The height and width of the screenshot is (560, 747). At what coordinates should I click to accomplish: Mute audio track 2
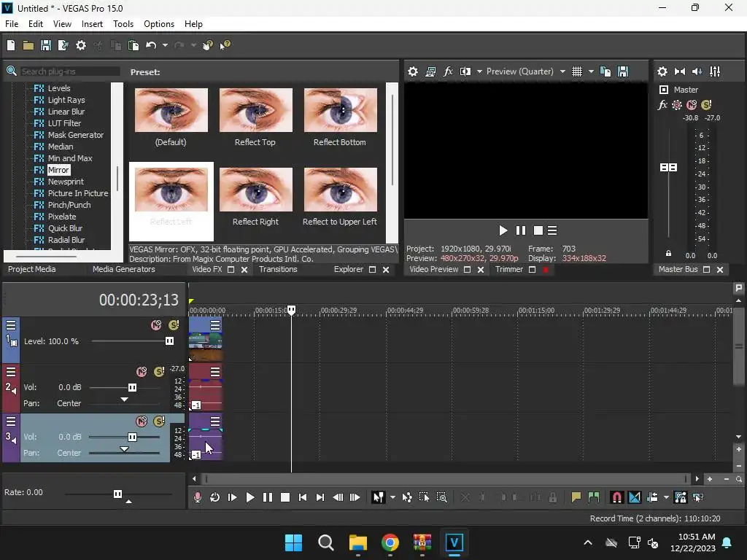tap(142, 372)
